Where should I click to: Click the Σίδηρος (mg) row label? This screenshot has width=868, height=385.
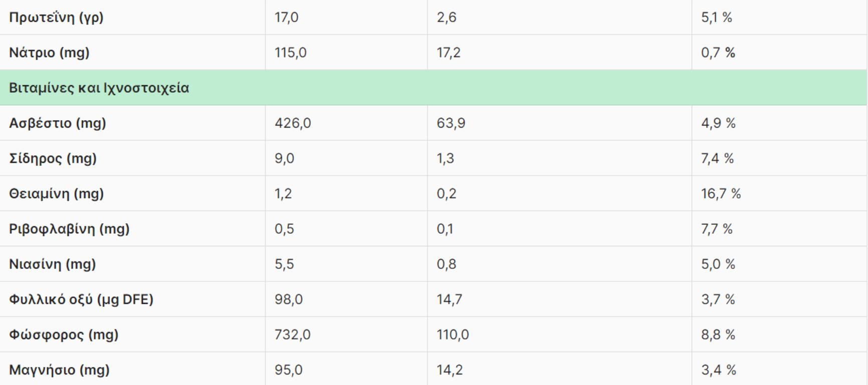[x=53, y=159]
